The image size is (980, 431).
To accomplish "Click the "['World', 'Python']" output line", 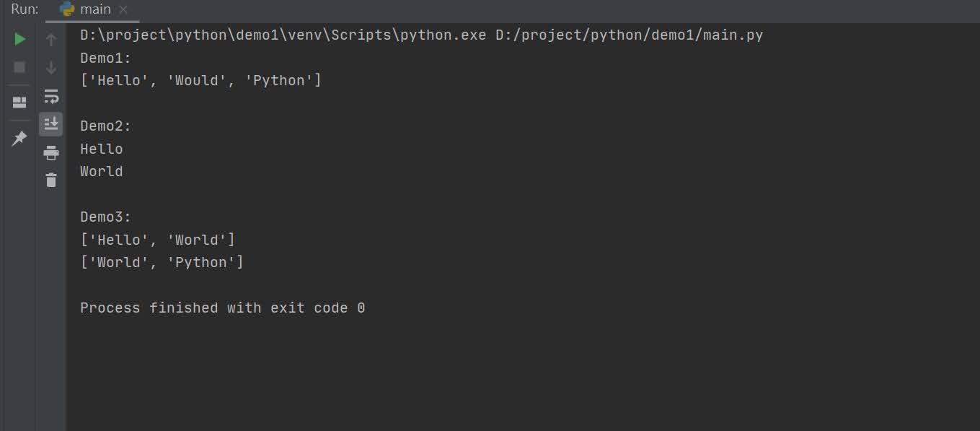I will click(162, 262).
